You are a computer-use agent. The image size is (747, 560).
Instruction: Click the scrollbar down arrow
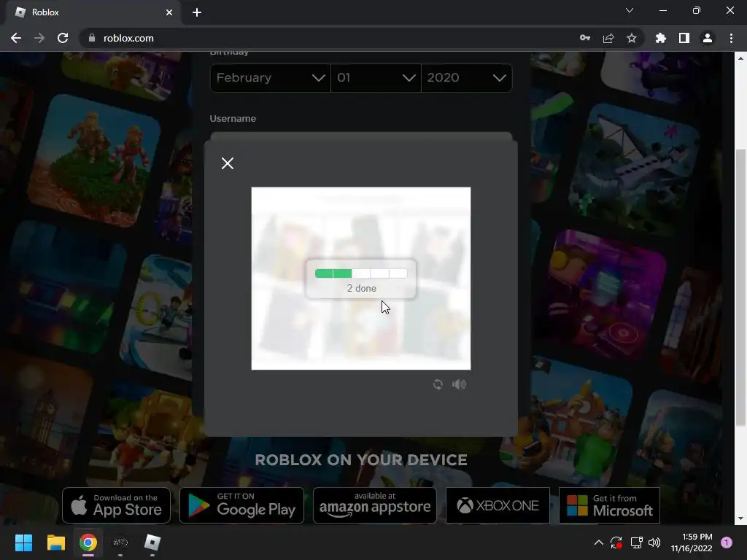(740, 518)
